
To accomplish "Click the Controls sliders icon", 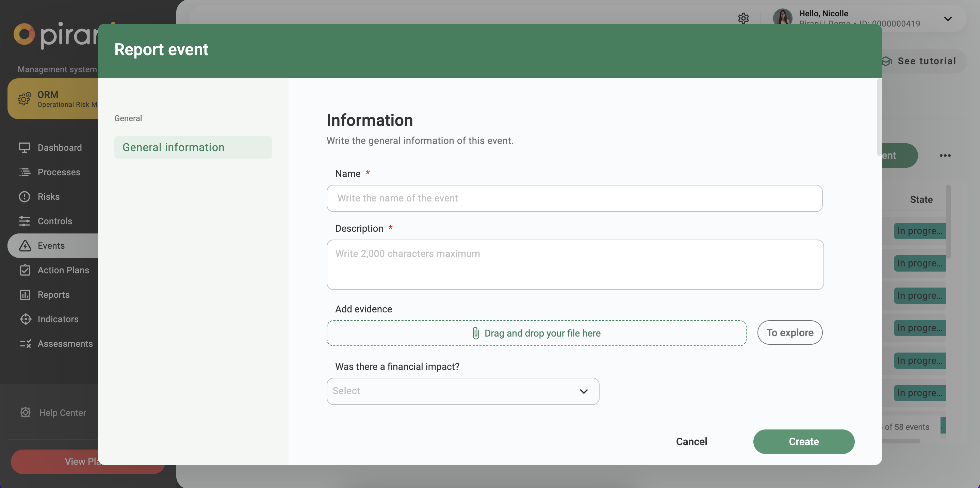I will [24, 221].
